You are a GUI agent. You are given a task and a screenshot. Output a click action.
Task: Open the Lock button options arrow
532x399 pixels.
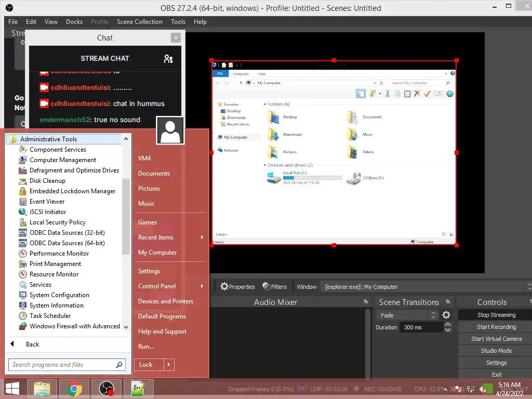click(x=169, y=365)
